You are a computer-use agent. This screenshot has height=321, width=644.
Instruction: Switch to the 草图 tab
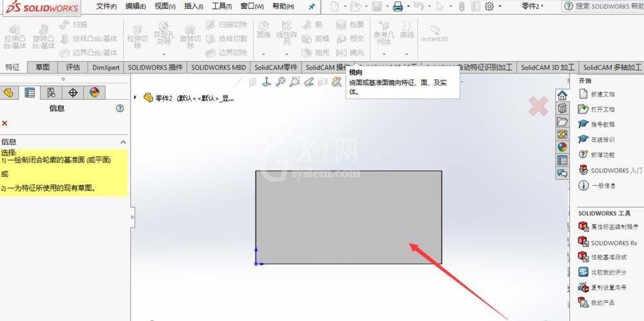point(43,68)
